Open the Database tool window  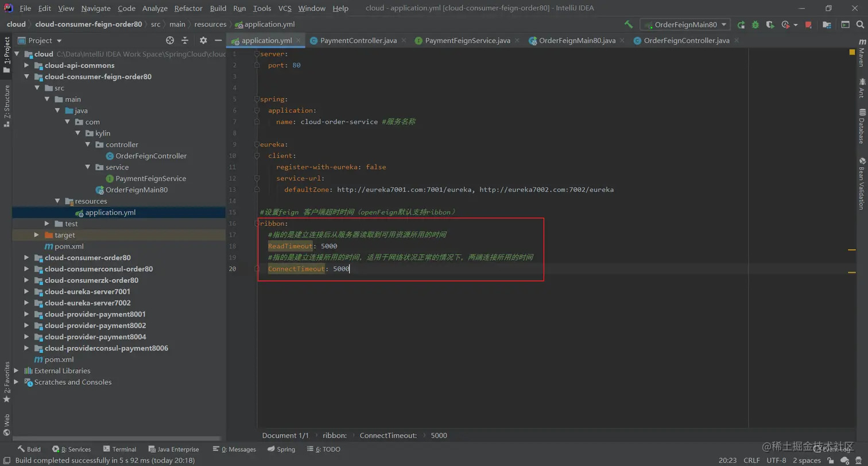[x=862, y=126]
